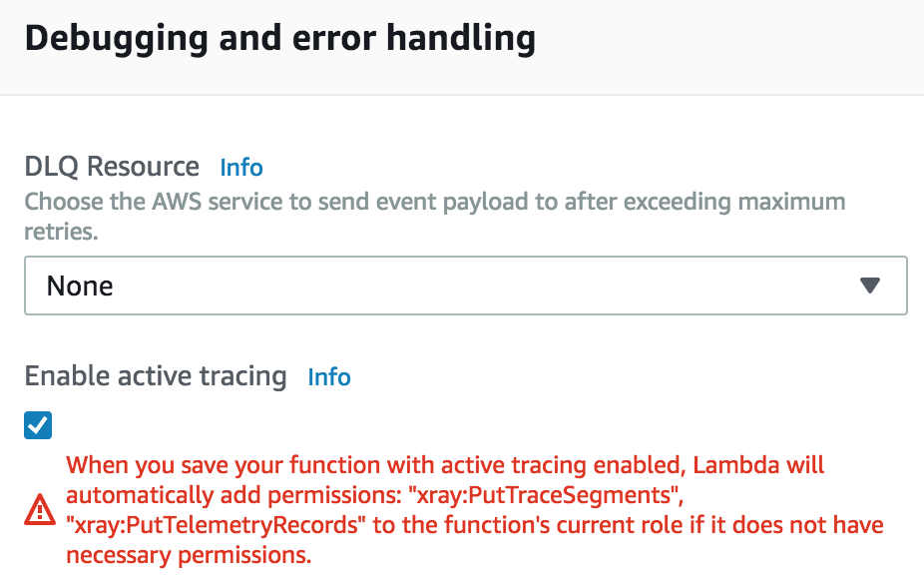Screen dimensions: 924x581
Task: Open Info link beside DLQ Resource
Action: click(241, 168)
